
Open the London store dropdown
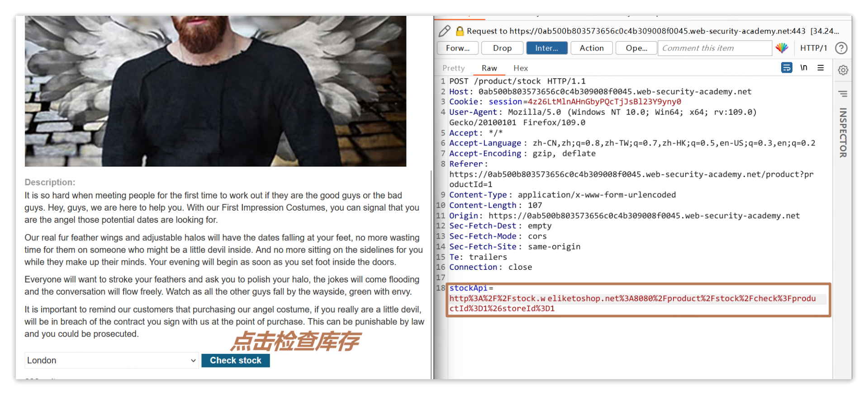[111, 360]
